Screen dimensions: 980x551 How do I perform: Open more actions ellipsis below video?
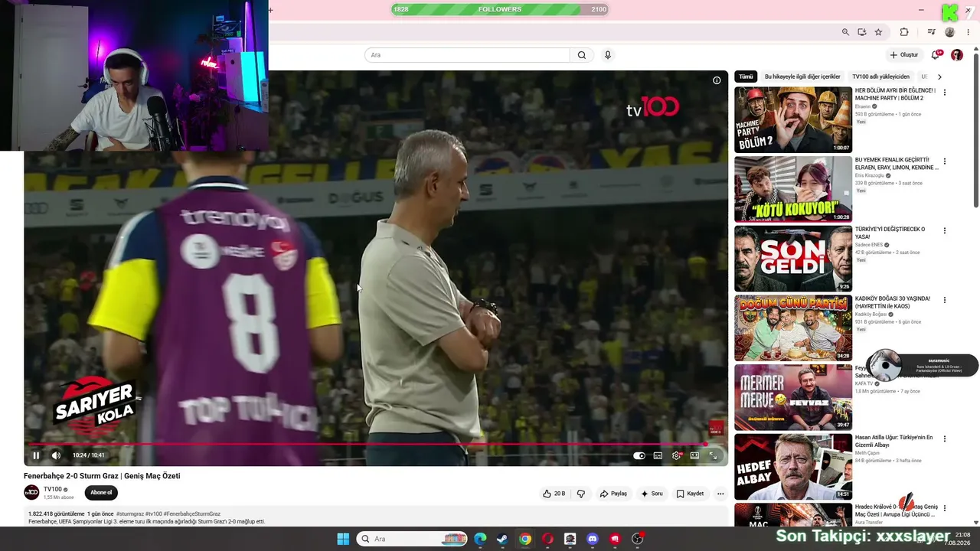(x=720, y=494)
